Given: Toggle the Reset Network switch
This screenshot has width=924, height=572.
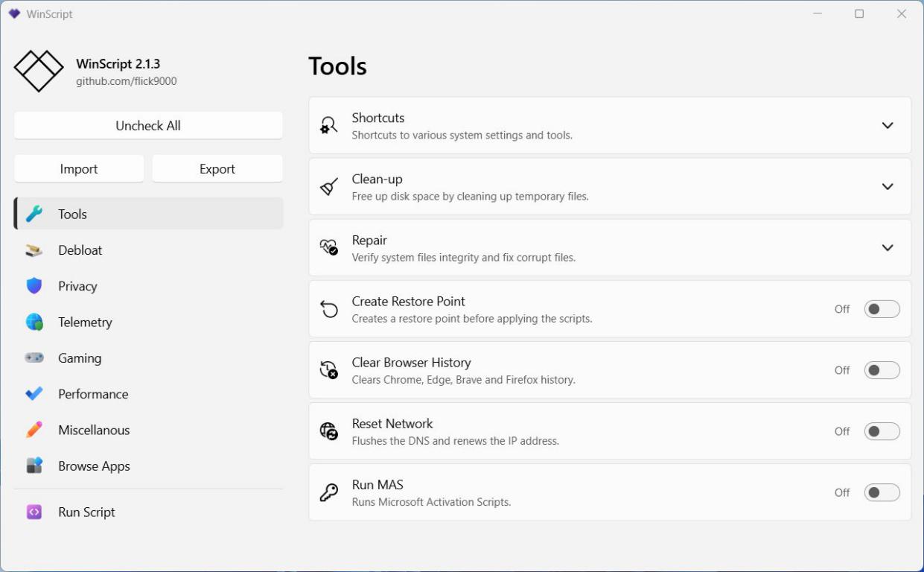Looking at the screenshot, I should coord(882,431).
